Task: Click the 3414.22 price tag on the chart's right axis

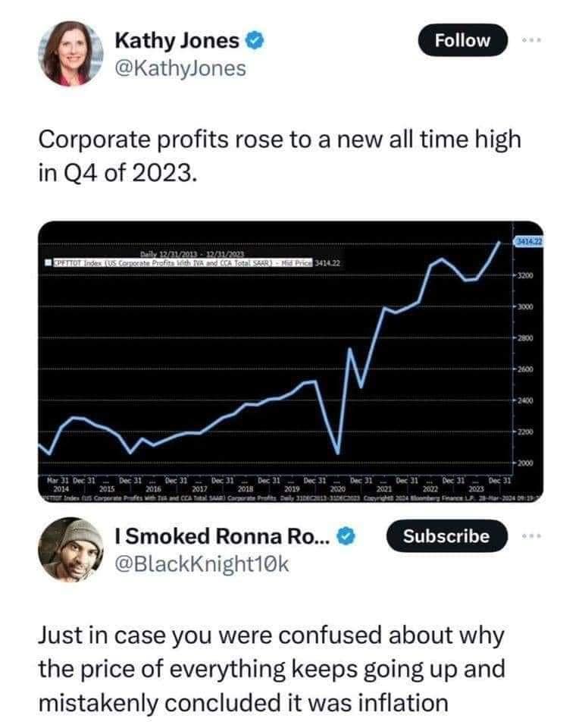Action: click(x=530, y=242)
